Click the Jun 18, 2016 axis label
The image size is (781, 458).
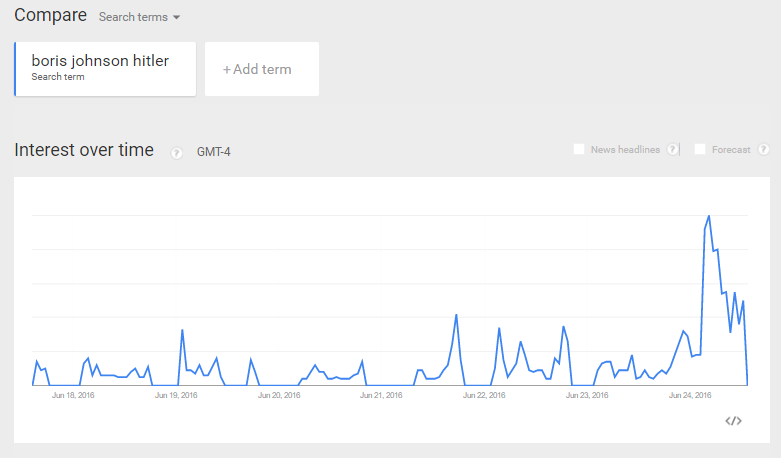[73, 395]
